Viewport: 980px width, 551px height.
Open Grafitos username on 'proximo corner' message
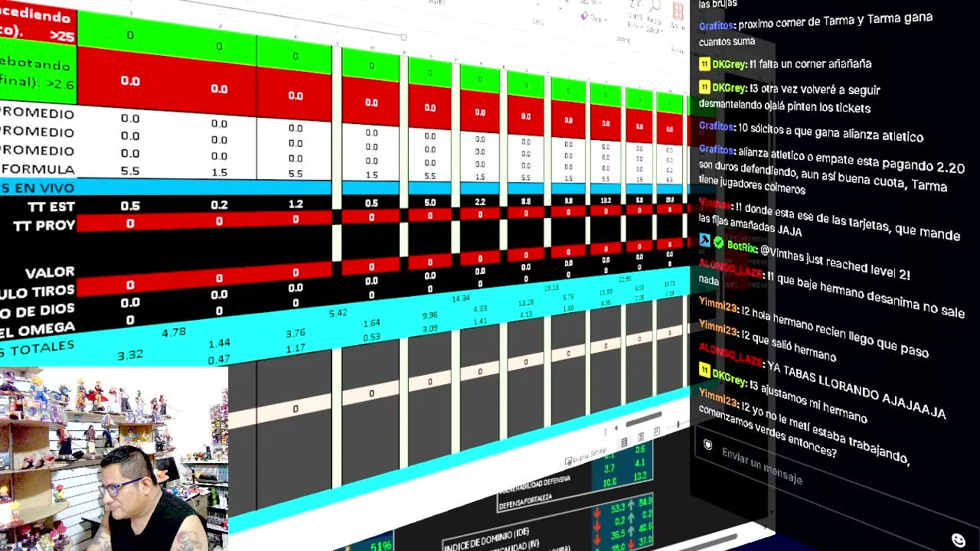tap(717, 25)
